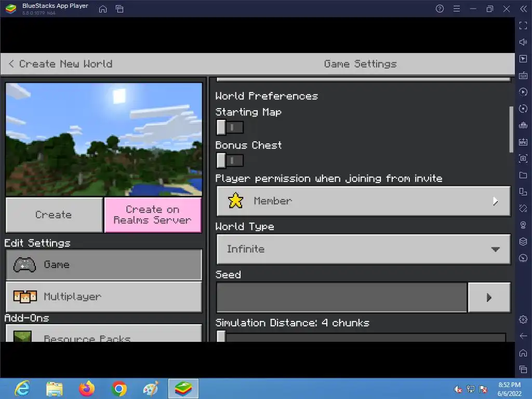The width and height of the screenshot is (532, 399).
Task: Open Member player permission dropdown
Action: (x=363, y=201)
